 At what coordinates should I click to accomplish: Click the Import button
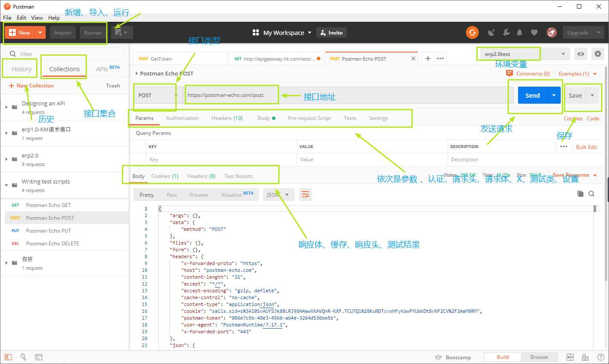(63, 32)
